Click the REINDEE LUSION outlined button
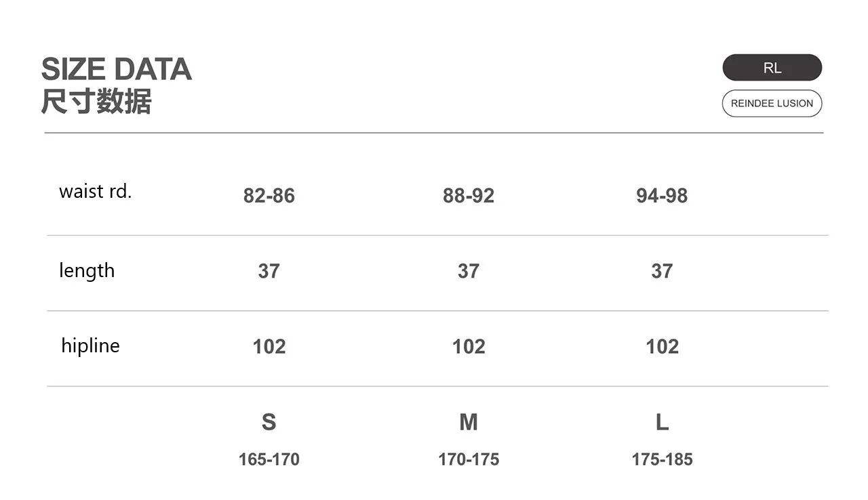 point(772,104)
